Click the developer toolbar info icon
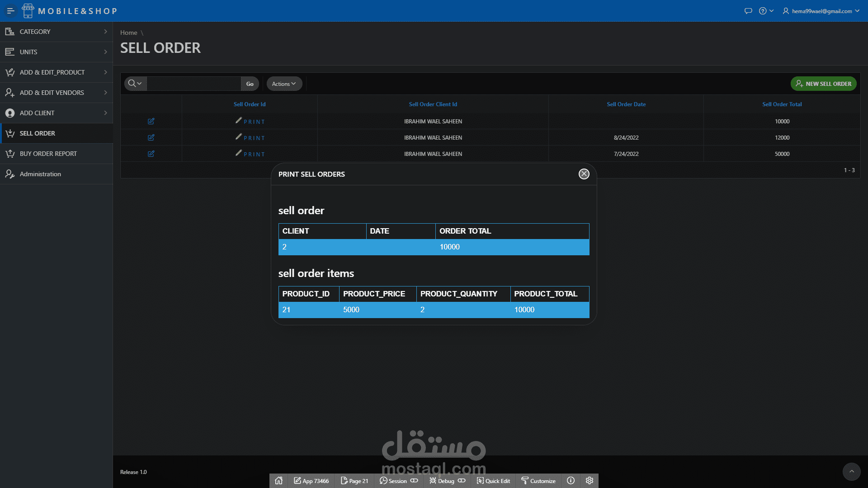This screenshot has width=868, height=488. [571, 481]
